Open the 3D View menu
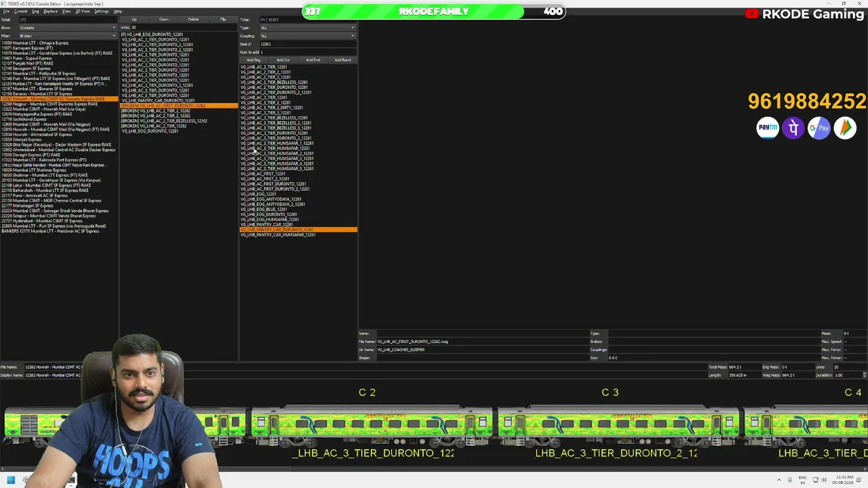The image size is (868, 488). point(83,12)
